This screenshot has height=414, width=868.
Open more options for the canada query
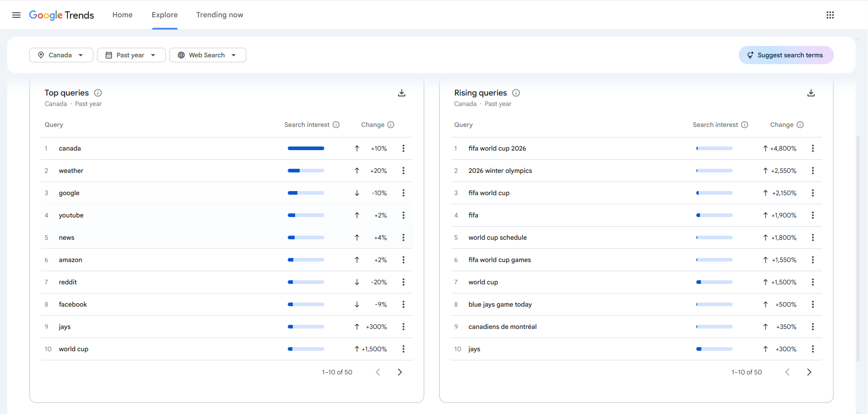click(x=403, y=148)
